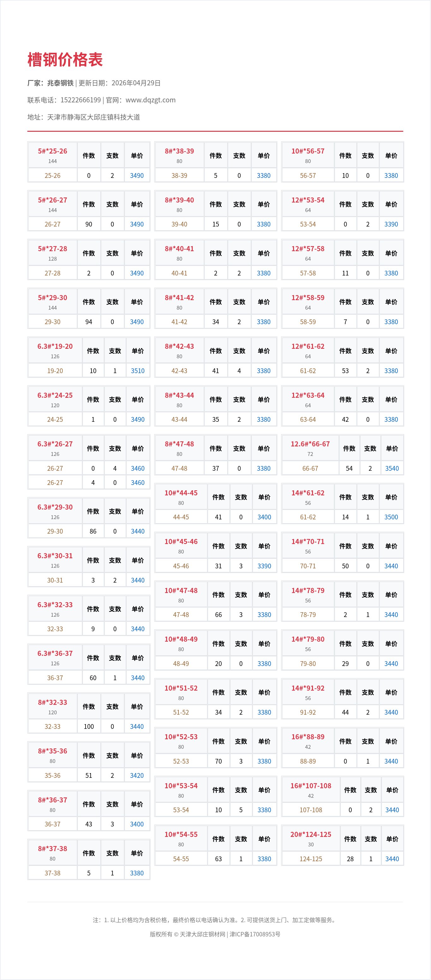The height and width of the screenshot is (980, 431).
Task: Click the 3440 price for 20#*124-125
Action: 392,859
